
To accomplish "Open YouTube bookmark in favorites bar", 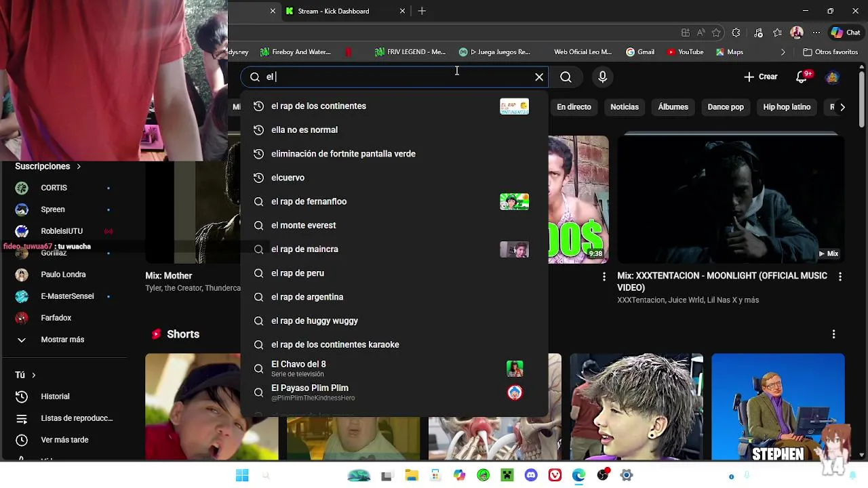I will point(685,52).
